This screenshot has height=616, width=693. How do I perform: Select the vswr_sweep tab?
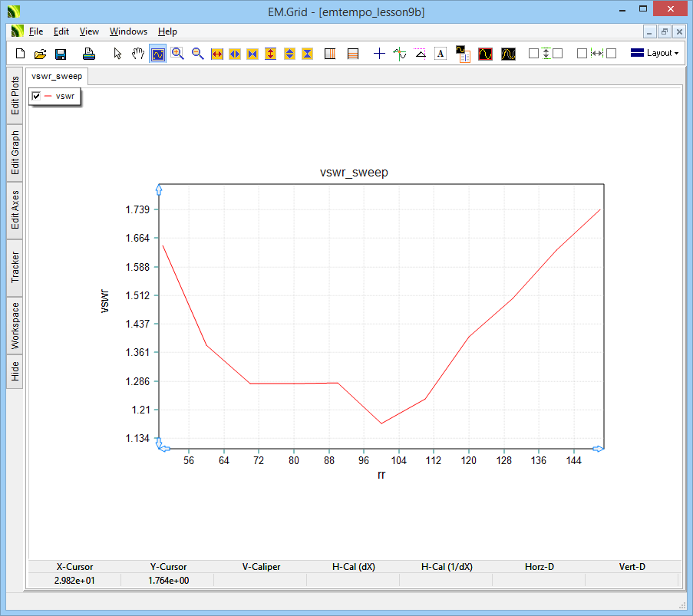point(57,77)
